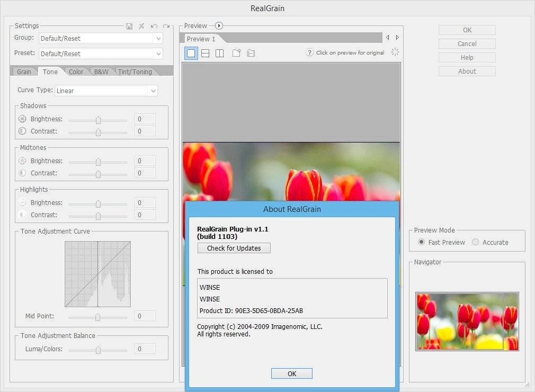Click the Mid Point slider handle
This screenshot has height=392, width=535.
coord(98,317)
